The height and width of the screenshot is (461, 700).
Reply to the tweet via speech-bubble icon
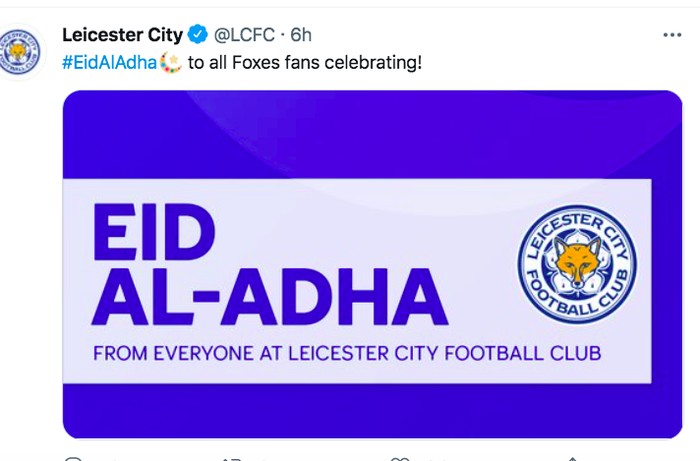72,458
